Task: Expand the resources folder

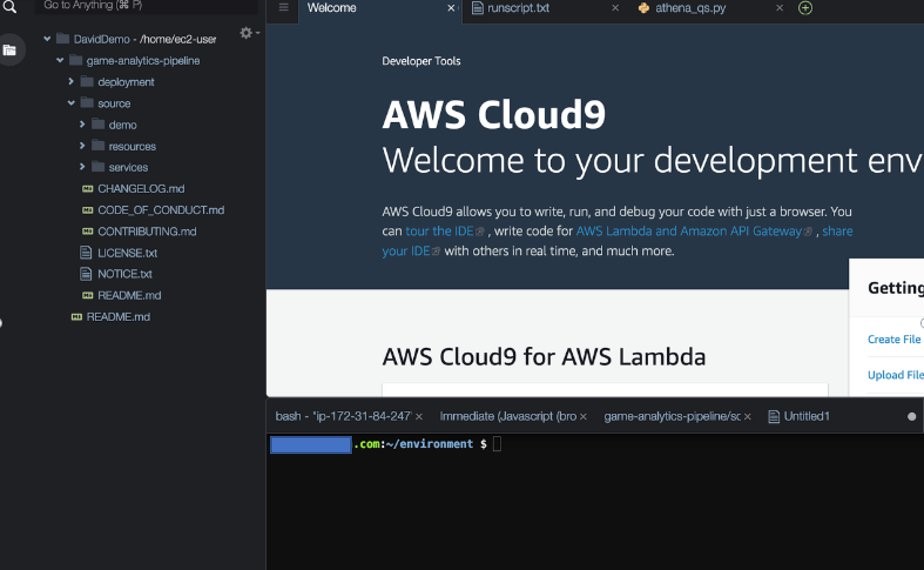Action: pyautogui.click(x=82, y=146)
